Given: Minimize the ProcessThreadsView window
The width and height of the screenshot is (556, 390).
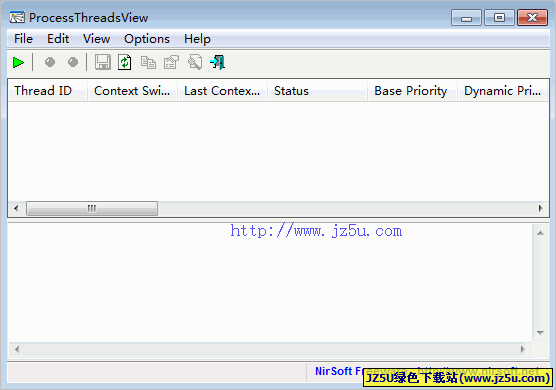Looking at the screenshot, I should click(466, 18).
